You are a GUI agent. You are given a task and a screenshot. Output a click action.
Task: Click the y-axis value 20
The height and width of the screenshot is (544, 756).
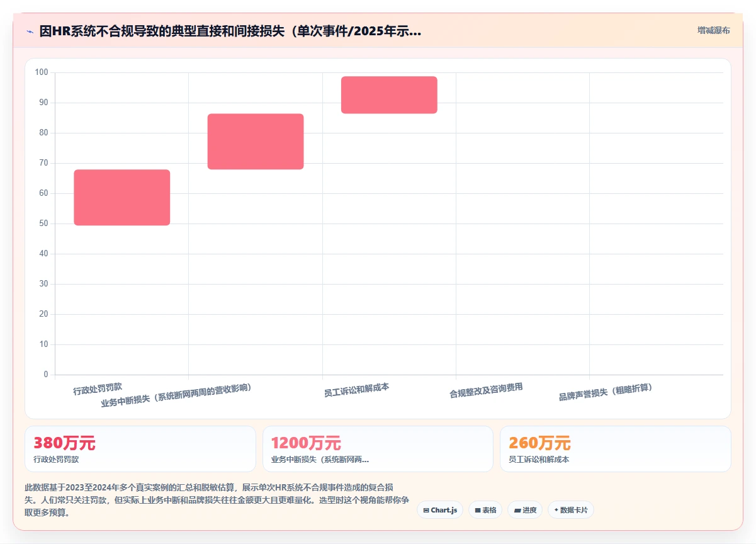[x=44, y=314]
